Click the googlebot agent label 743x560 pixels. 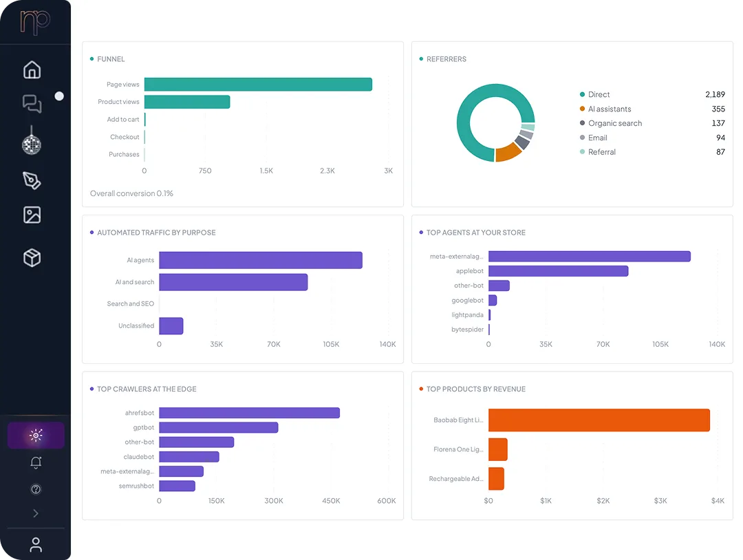(x=468, y=301)
